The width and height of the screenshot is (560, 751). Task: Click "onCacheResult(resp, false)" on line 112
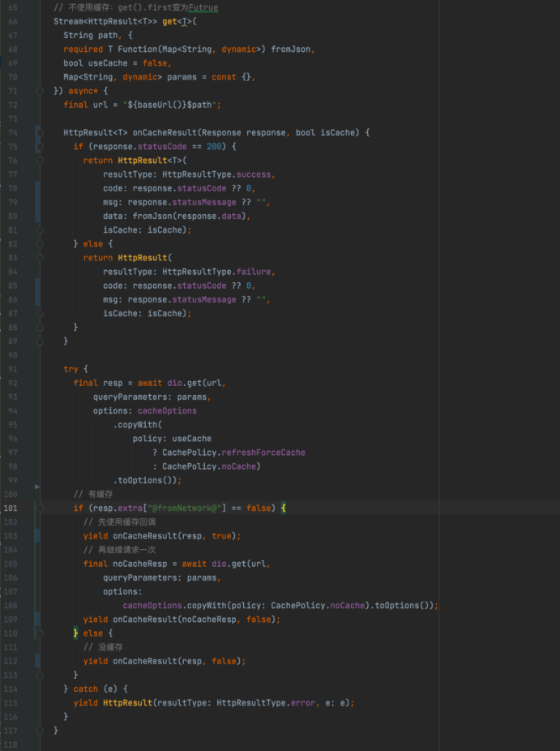coord(177,661)
